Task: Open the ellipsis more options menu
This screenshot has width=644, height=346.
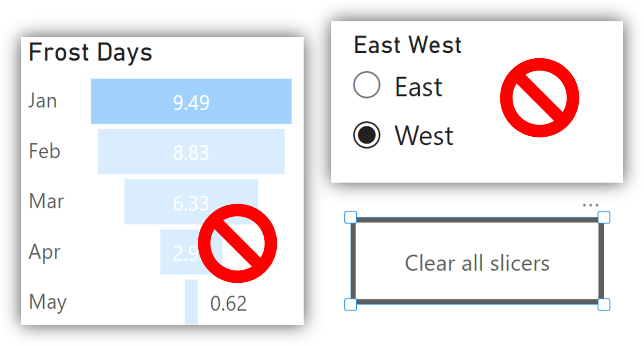Action: pyautogui.click(x=590, y=205)
